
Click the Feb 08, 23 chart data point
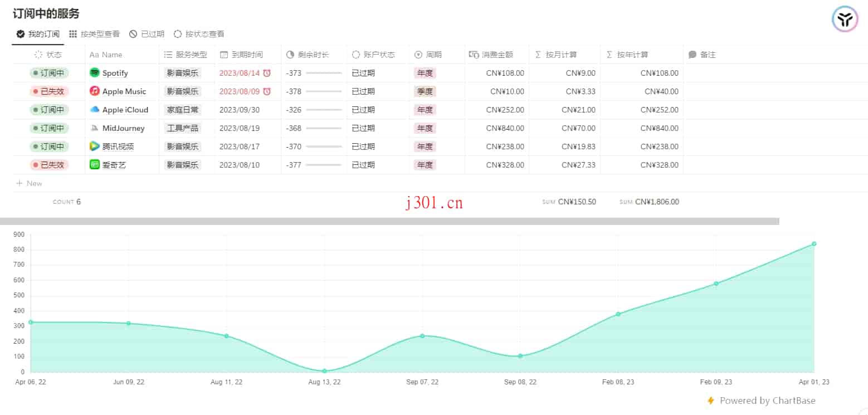coord(618,314)
